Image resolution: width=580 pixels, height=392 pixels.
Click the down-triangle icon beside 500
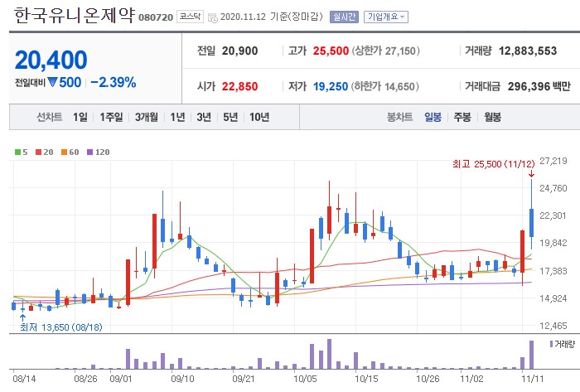[x=52, y=82]
